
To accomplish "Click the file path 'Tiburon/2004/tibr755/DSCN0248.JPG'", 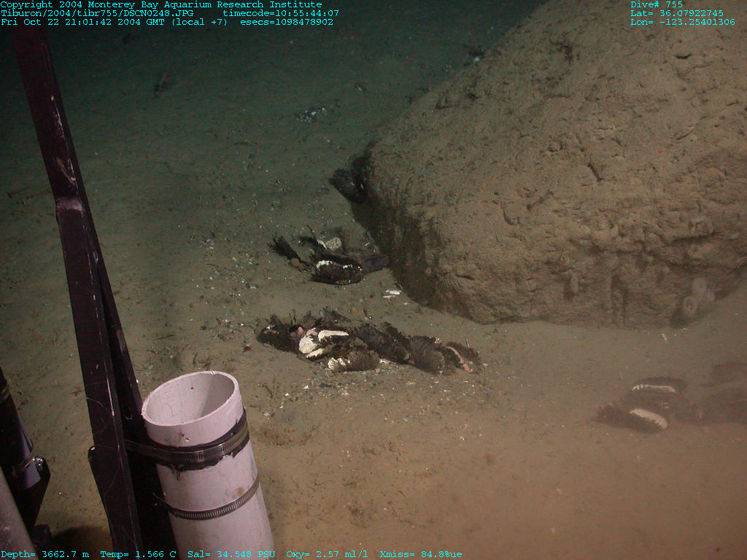I will point(97,13).
